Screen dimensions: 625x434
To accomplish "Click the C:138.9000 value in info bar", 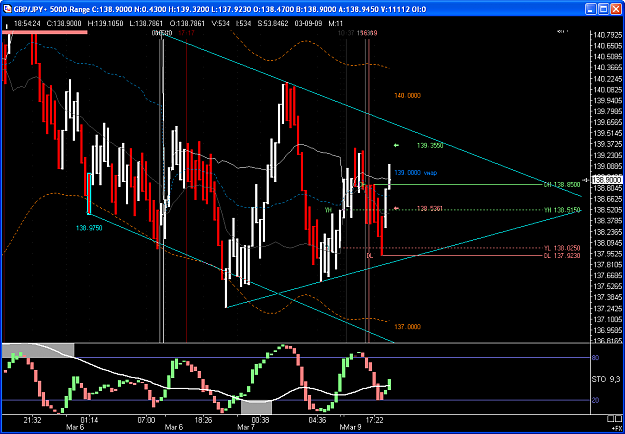I will point(62,24).
